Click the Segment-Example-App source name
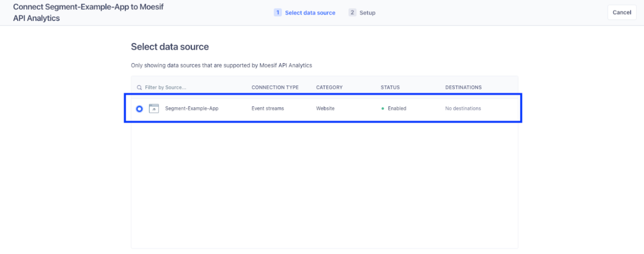 pos(192,109)
